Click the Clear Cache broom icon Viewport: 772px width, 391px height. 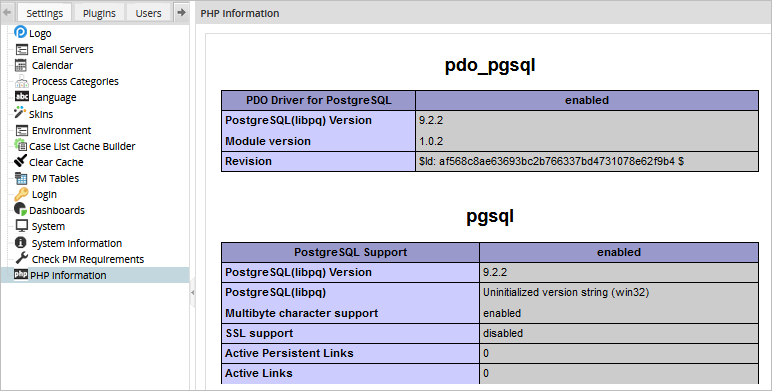coord(20,161)
